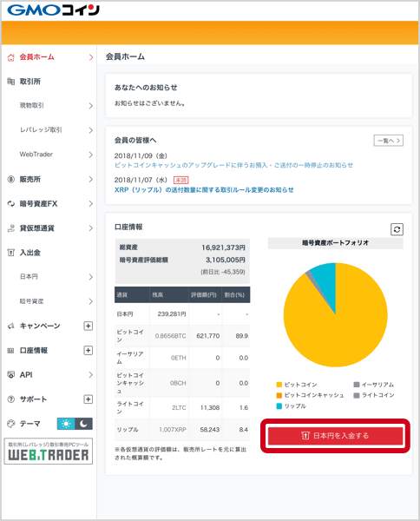Click the home icon beside 会員ホーム
Viewport: 420px width, 521px height.
coord(11,57)
